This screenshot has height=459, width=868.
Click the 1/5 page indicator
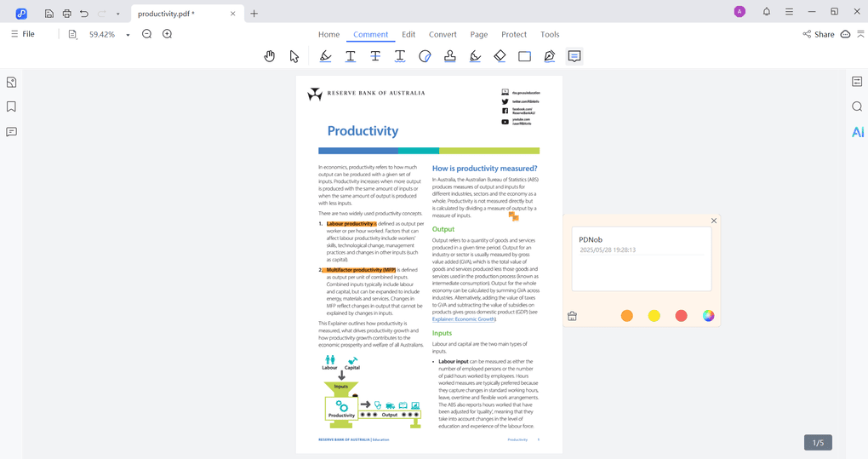tap(818, 442)
